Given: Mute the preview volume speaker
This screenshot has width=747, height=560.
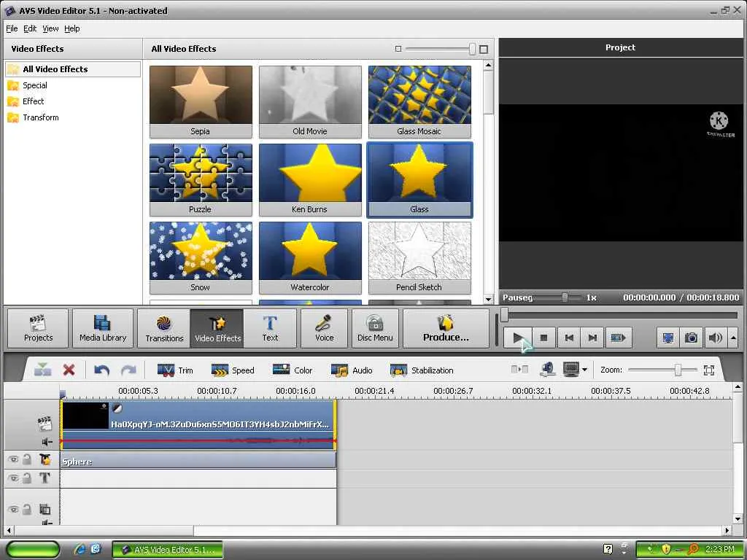Looking at the screenshot, I should [715, 338].
